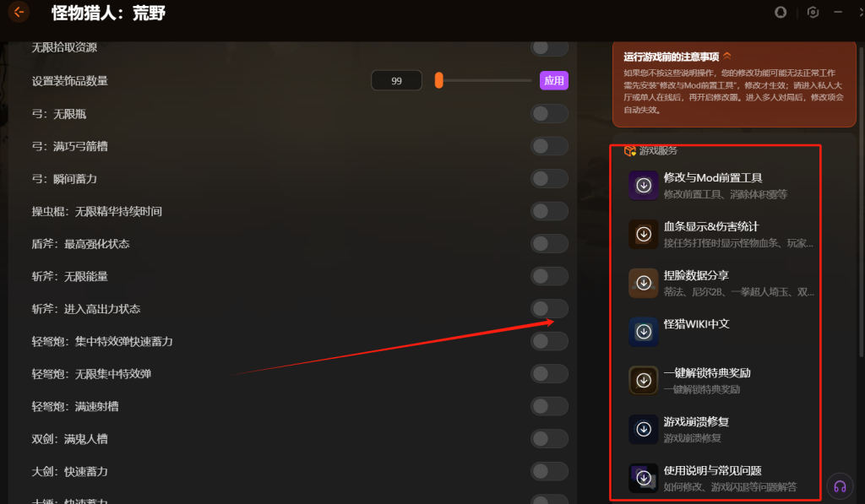The height and width of the screenshot is (504, 865).
Task: Collapse the 运行游戏前的注意事项 notice chevron
Action: [x=727, y=57]
